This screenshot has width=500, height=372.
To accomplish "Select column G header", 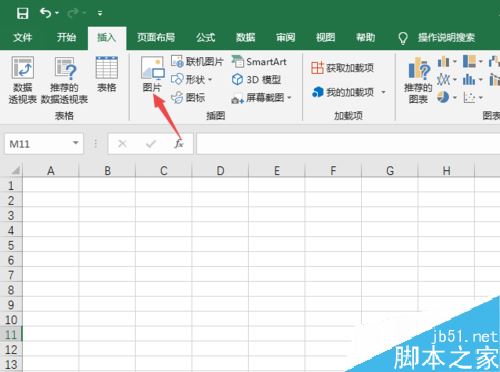I will pyautogui.click(x=390, y=171).
